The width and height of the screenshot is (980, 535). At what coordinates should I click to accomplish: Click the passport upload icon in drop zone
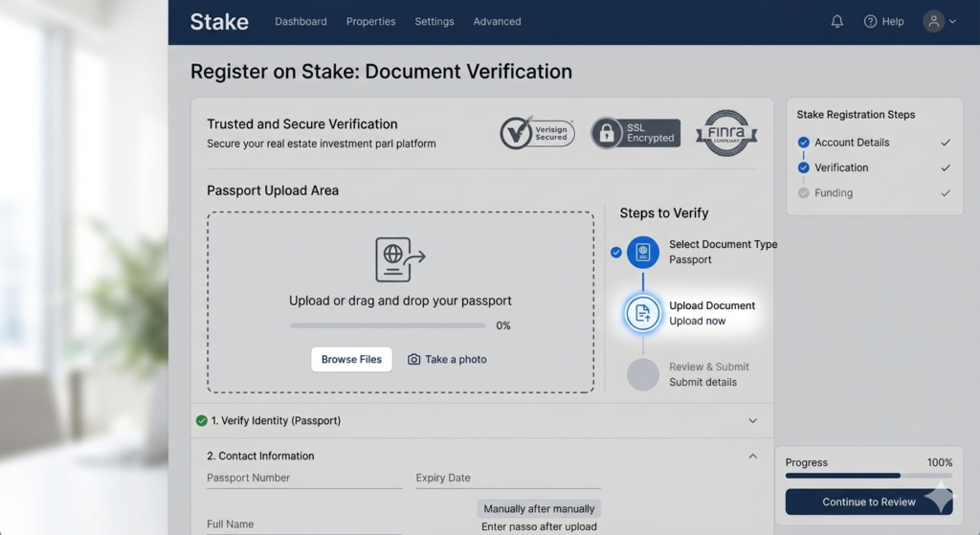[400, 259]
